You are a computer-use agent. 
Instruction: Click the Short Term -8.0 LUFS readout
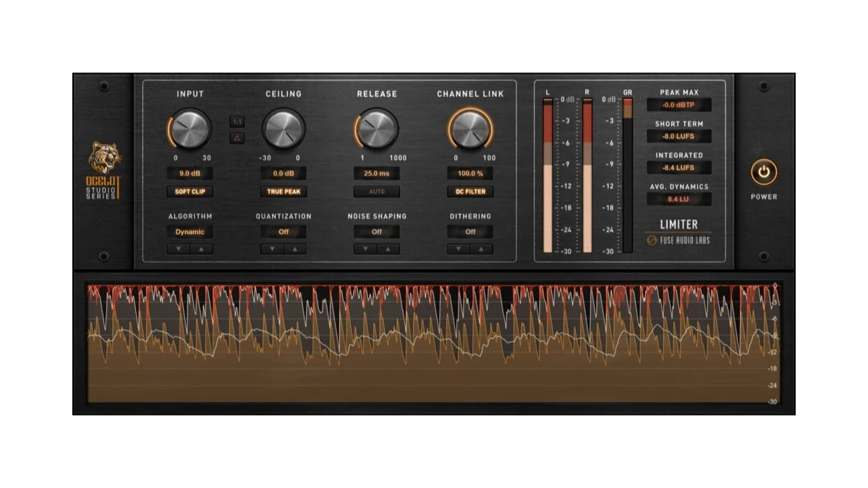679,136
